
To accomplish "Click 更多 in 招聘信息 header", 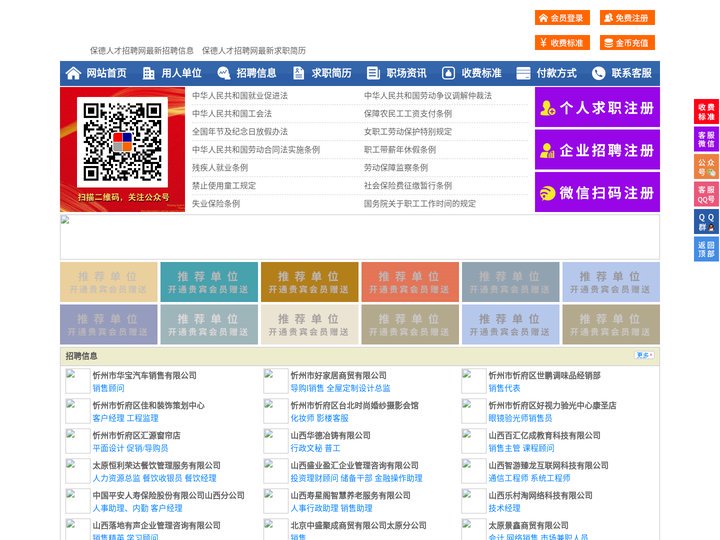I will pos(644,355).
